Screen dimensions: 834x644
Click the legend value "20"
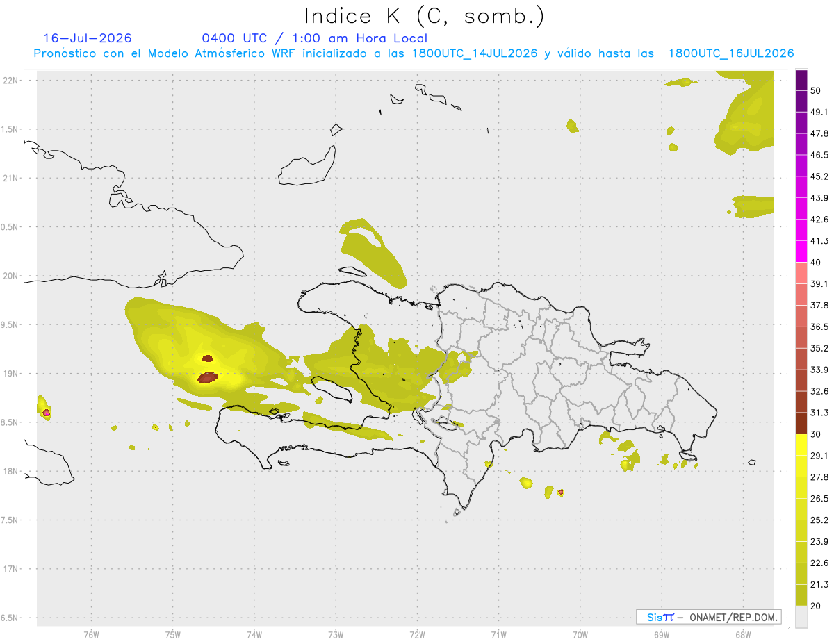[x=817, y=606]
